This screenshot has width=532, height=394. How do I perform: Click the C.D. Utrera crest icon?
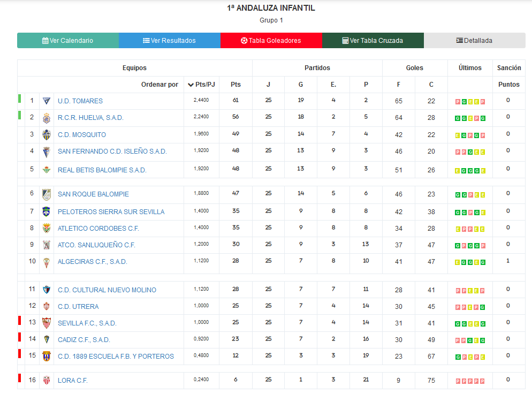click(47, 306)
